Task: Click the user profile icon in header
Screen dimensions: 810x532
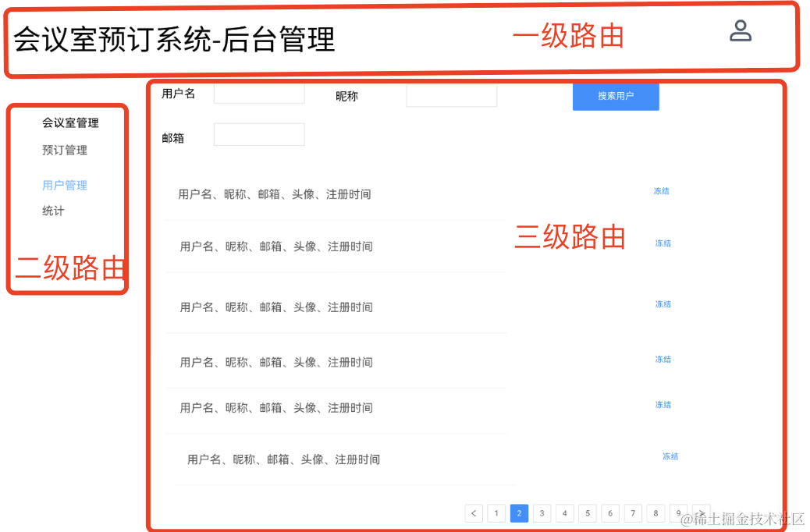Action: point(740,31)
